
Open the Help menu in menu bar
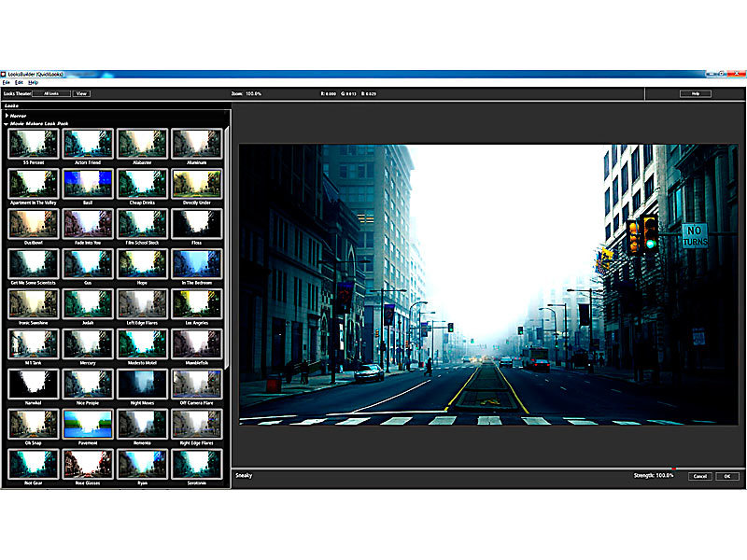click(x=33, y=82)
